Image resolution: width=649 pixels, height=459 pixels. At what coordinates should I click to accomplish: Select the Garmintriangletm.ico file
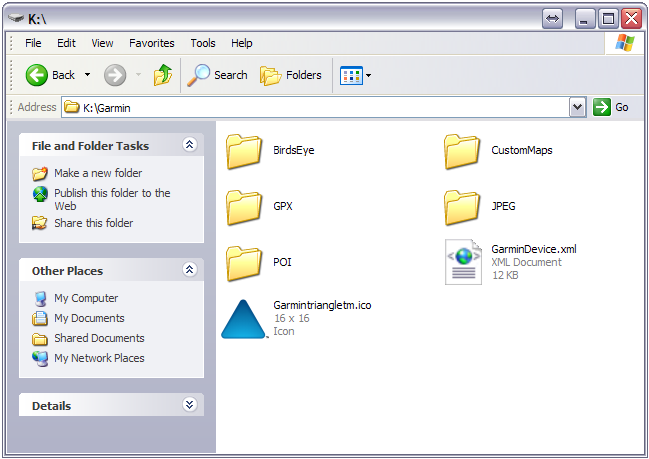click(244, 319)
